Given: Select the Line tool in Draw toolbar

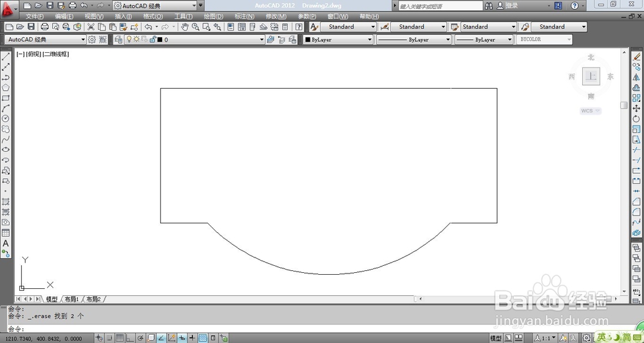Looking at the screenshot, I should tap(6, 57).
